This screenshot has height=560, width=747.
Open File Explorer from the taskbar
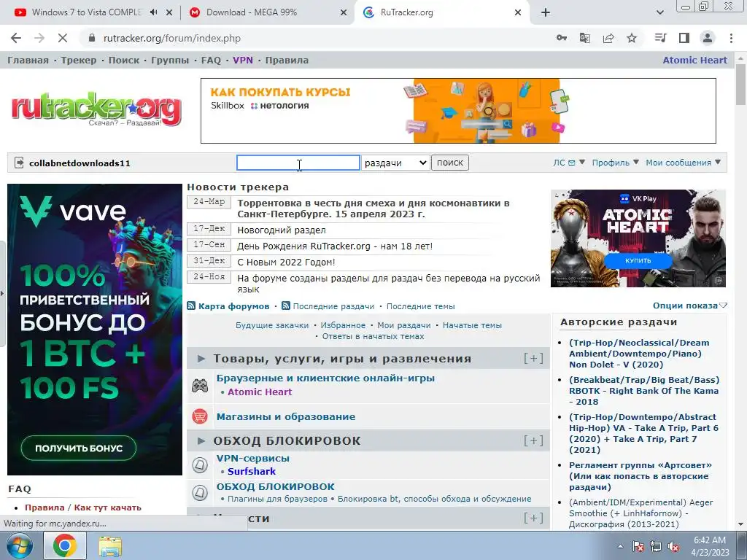click(110, 546)
